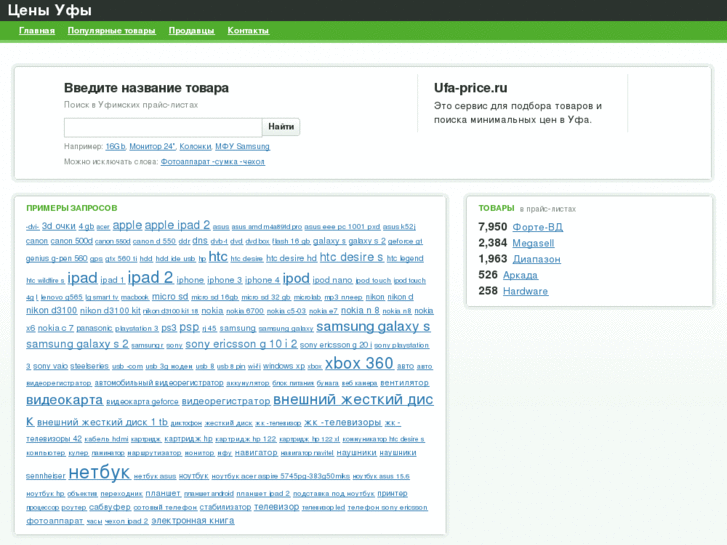This screenshot has height=545, width=727.
Task: Choose the sony ericsson g 10 i 2 tag
Action: (241, 344)
